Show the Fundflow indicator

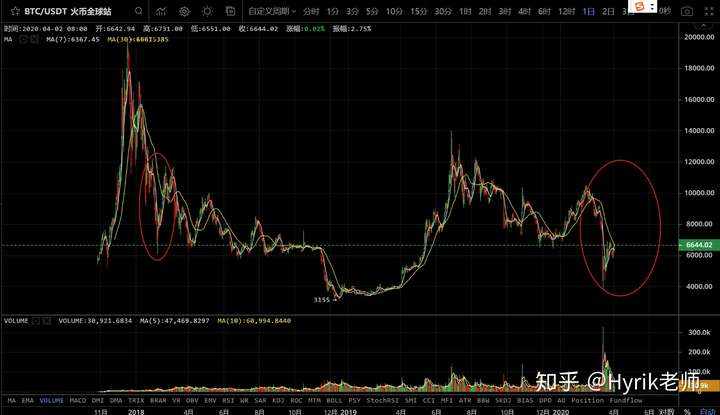tap(626, 400)
